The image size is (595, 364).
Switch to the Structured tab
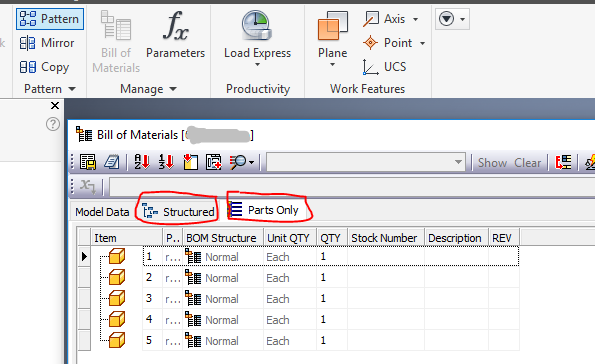[178, 212]
